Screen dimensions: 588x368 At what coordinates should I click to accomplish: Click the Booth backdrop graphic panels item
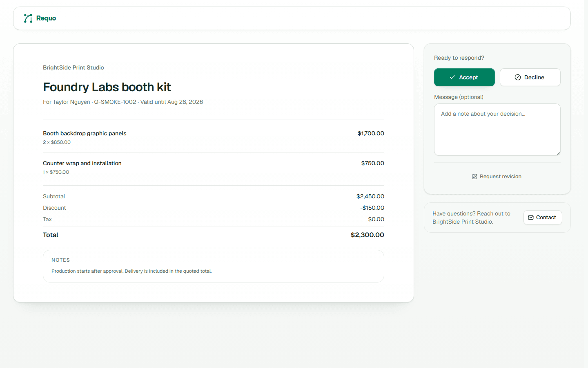[85, 133]
